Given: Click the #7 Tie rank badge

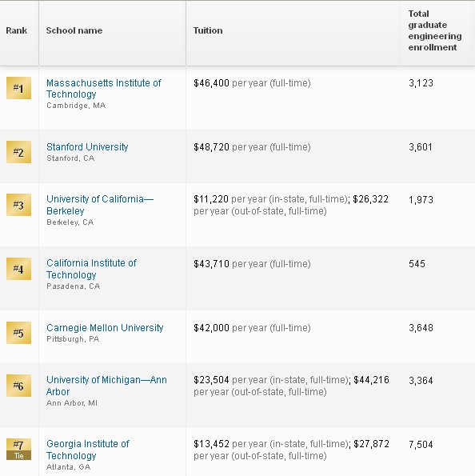Looking at the screenshot, I should pyautogui.click(x=18, y=450).
